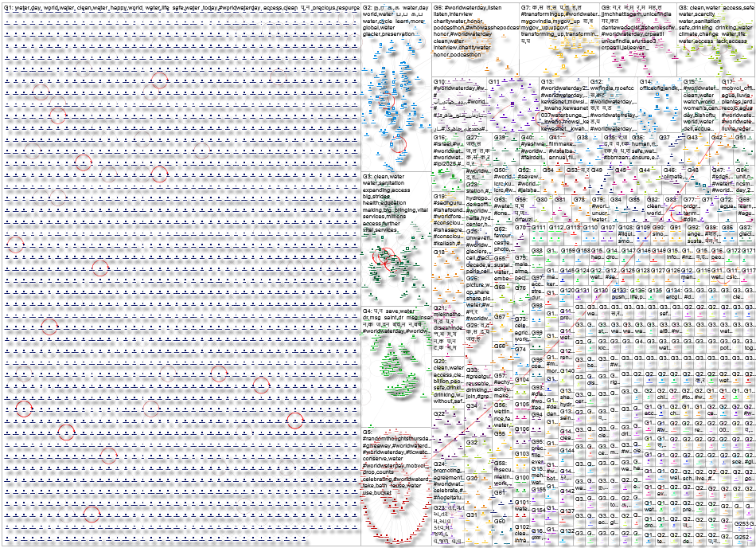The height and width of the screenshot is (548, 756).
Task: Select the G33 #greatgulf group label
Action: click(477, 383)
